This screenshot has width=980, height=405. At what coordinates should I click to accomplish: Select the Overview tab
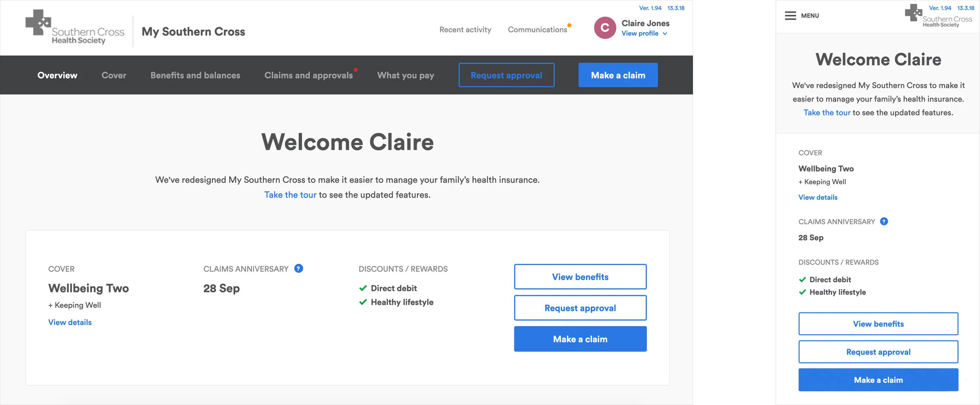pos(57,75)
